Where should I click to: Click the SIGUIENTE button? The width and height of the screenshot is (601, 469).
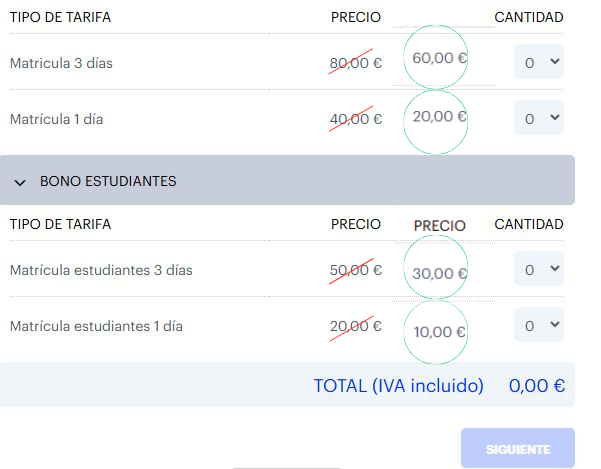tap(518, 448)
